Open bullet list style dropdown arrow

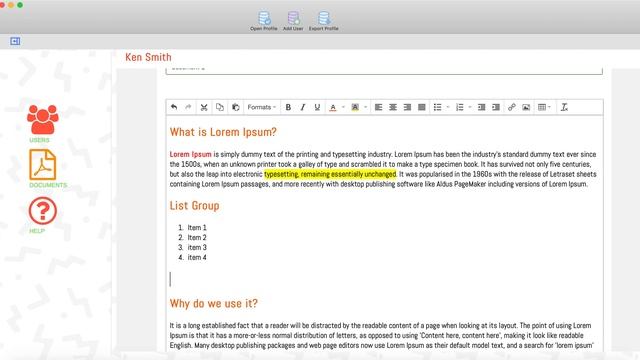pyautogui.click(x=448, y=107)
